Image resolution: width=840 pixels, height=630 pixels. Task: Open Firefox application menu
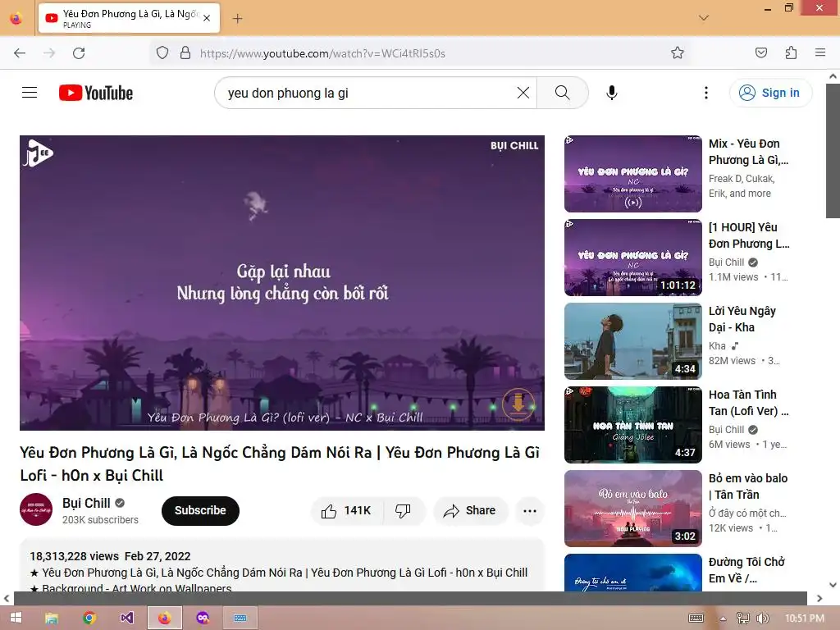[819, 52]
